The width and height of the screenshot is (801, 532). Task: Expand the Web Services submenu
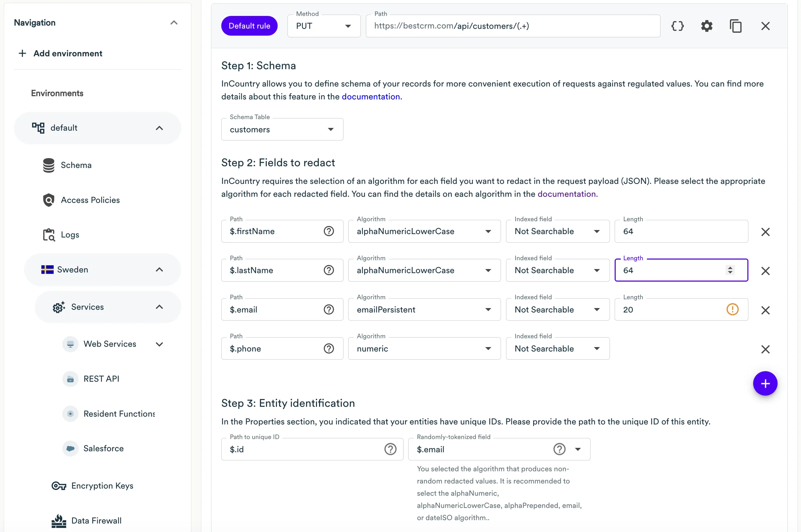pyautogui.click(x=159, y=344)
